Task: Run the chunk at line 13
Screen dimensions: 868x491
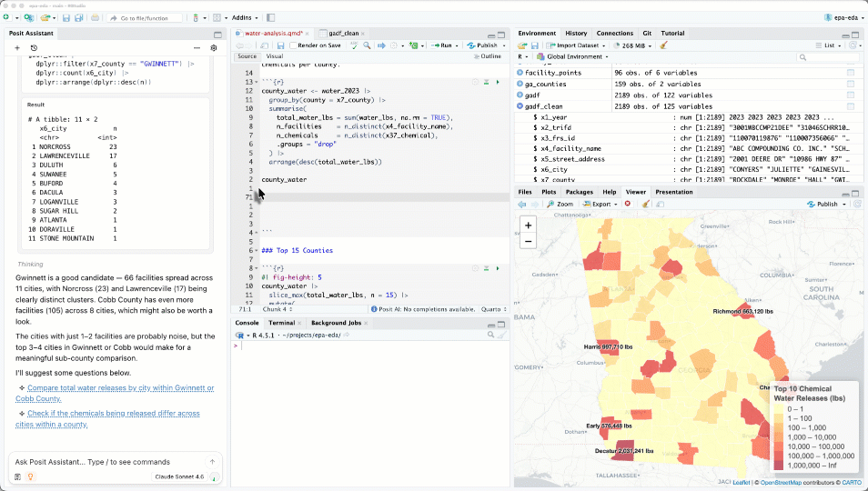Action: point(498,82)
